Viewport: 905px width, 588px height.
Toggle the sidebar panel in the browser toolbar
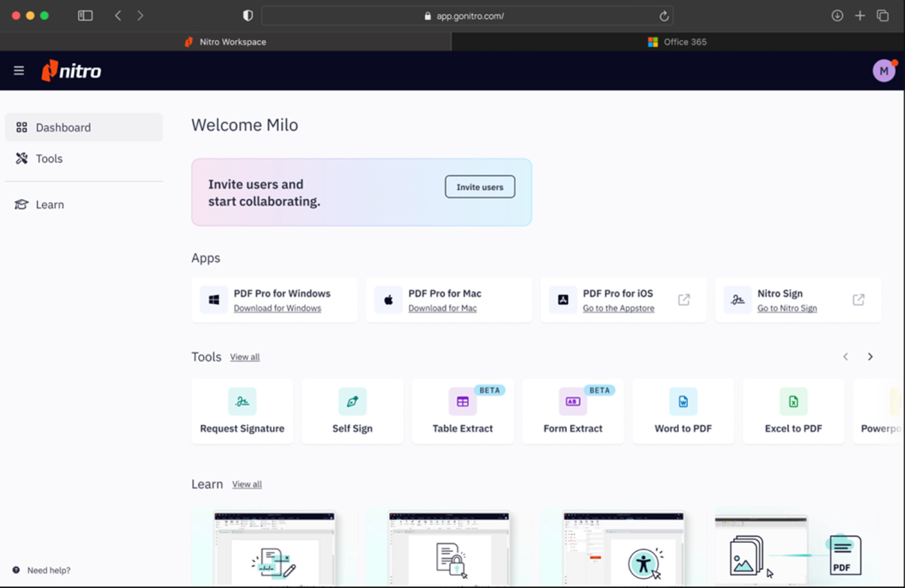coord(85,15)
